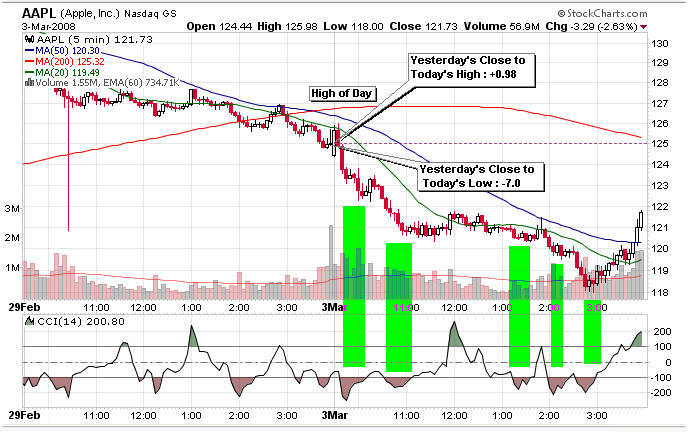Viewport: 688px width, 432px height.
Task: Click the AAPL ticker title
Action: tap(39, 13)
